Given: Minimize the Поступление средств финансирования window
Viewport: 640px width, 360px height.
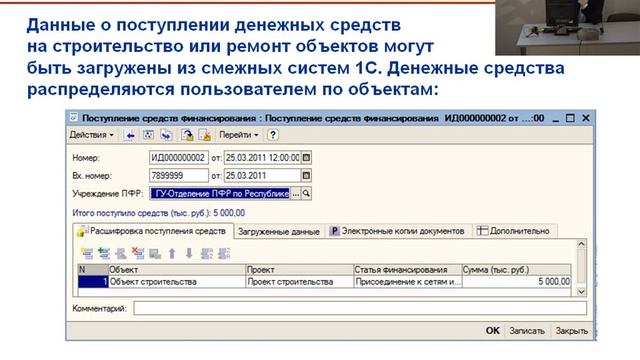Looking at the screenshot, I should 555,118.
